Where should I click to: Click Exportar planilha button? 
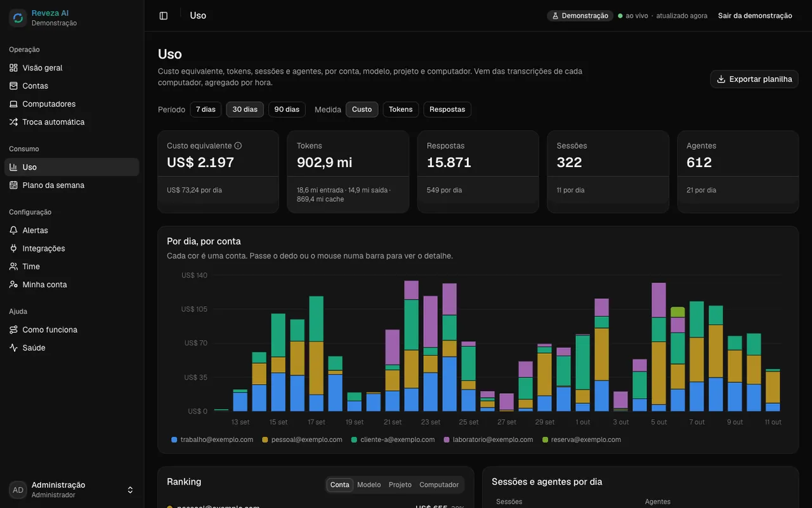click(754, 79)
